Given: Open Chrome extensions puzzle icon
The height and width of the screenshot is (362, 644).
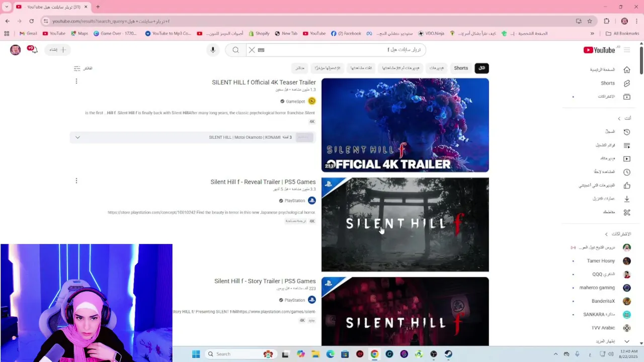Looking at the screenshot, I should click(607, 21).
